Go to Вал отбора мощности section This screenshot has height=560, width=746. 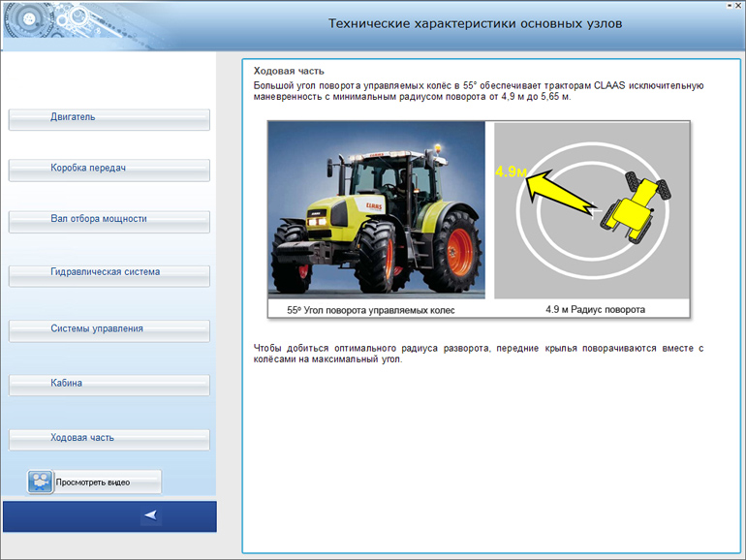(109, 221)
